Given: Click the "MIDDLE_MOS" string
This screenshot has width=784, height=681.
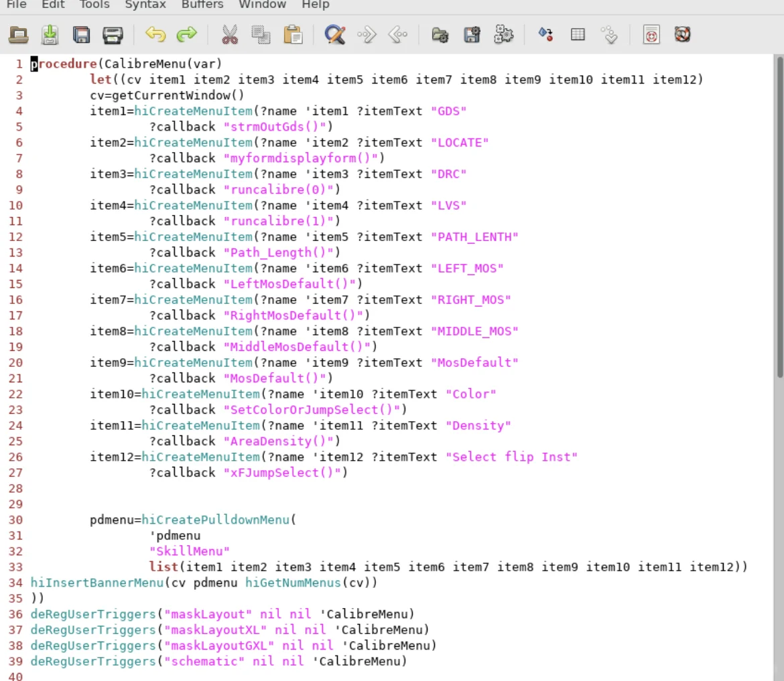Looking at the screenshot, I should pyautogui.click(x=474, y=331).
